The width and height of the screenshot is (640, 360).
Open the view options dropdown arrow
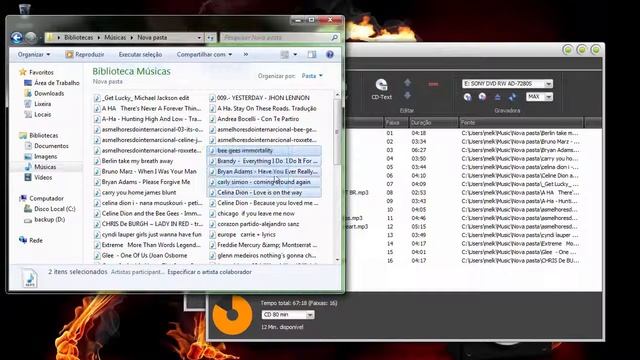coord(295,54)
